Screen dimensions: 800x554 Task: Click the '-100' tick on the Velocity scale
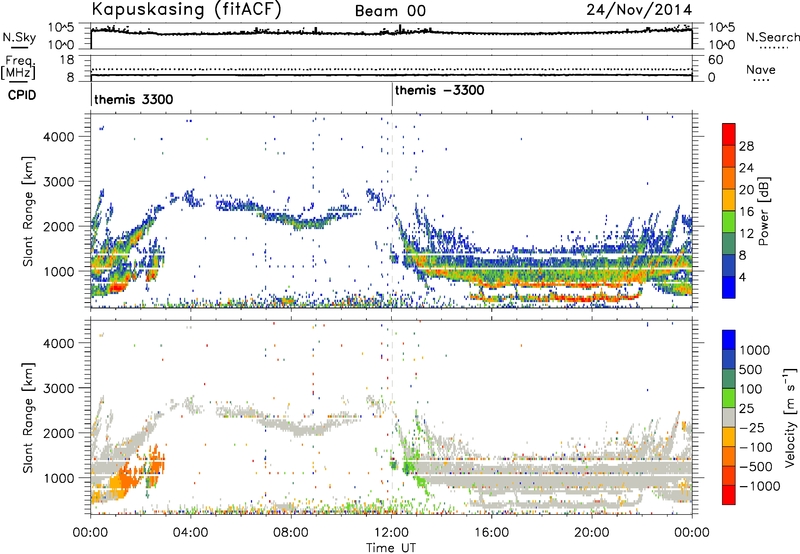(755, 447)
